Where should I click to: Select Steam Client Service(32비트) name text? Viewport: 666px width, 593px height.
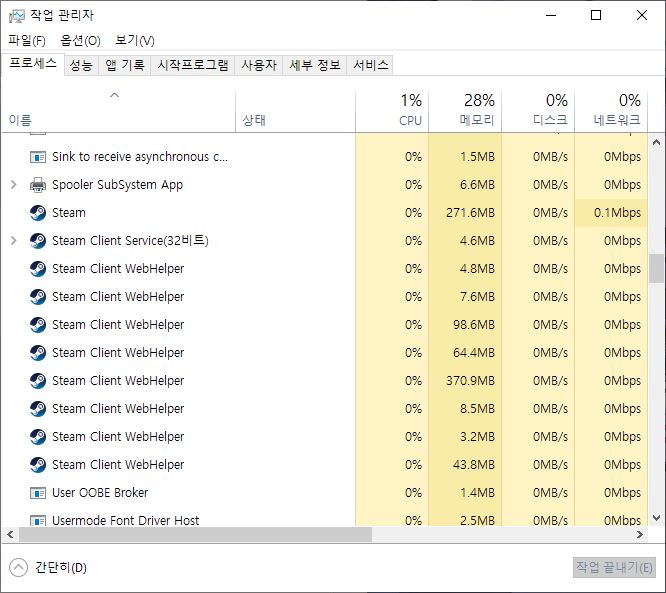click(x=130, y=241)
